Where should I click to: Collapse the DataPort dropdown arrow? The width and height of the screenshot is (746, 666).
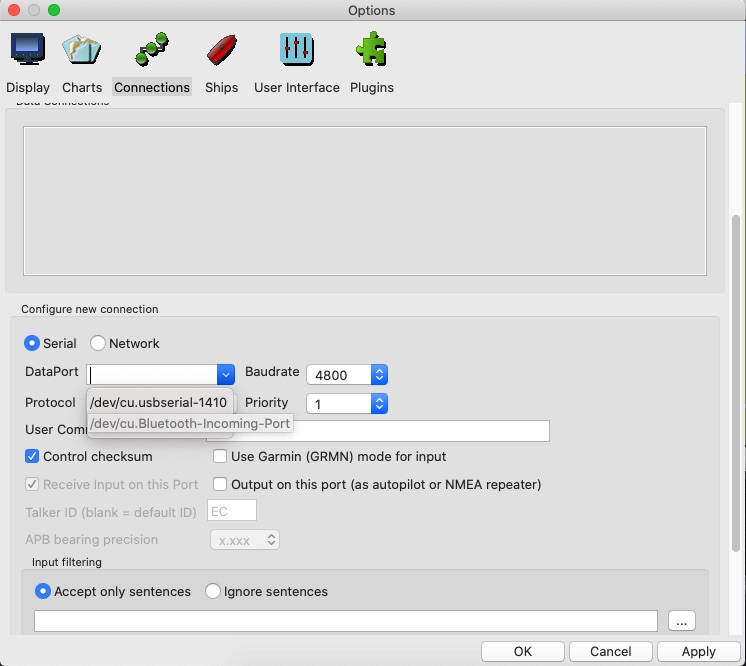click(x=226, y=374)
